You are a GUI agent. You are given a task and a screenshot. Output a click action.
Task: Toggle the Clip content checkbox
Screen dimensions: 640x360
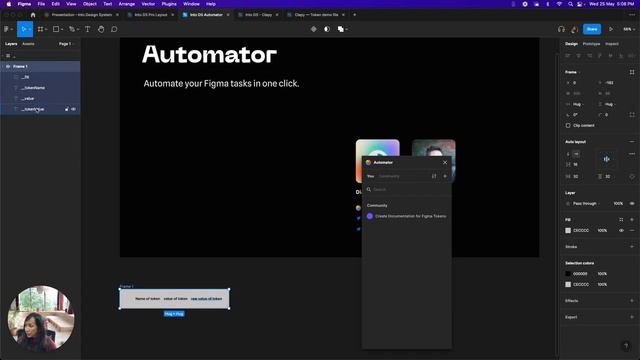[568, 126]
